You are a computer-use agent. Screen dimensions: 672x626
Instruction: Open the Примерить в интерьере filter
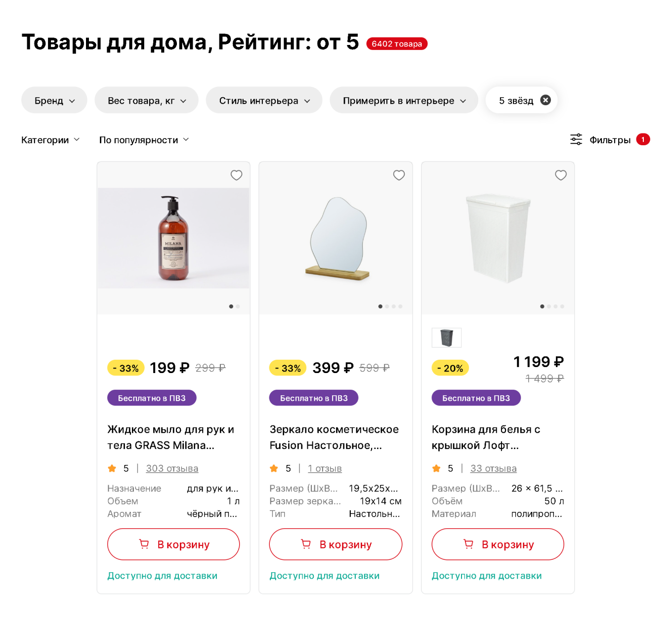click(x=403, y=100)
